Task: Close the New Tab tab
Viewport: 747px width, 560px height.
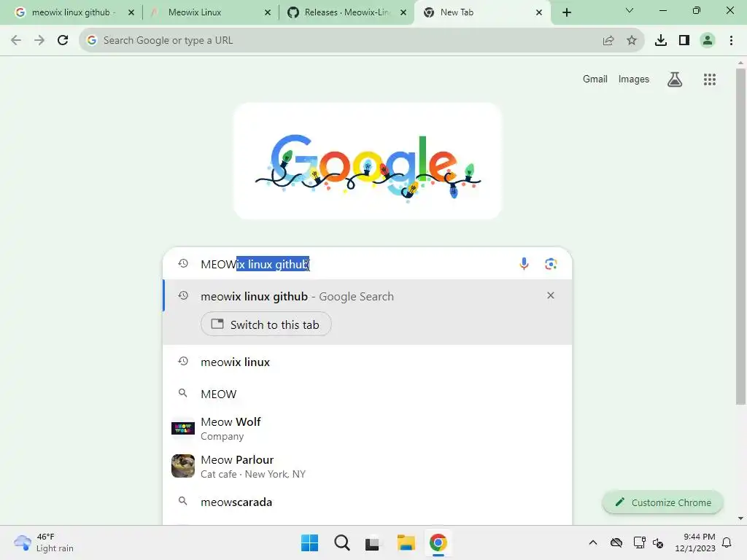Action: (539, 13)
